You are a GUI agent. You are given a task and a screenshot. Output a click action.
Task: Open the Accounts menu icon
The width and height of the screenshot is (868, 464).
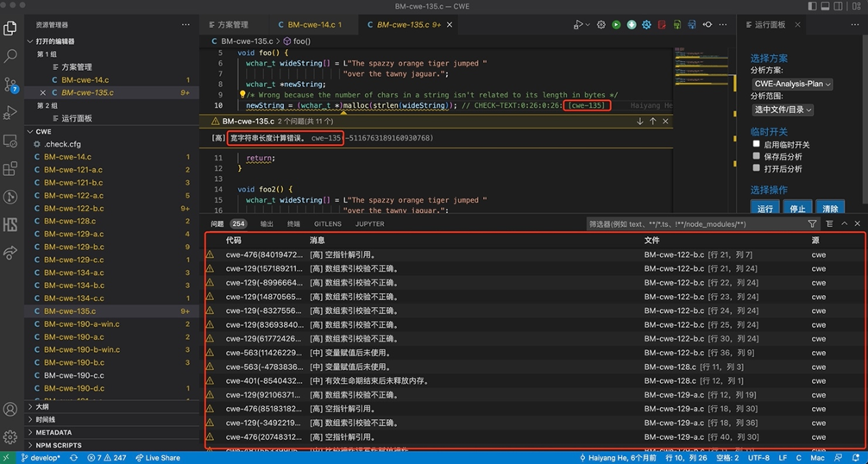coord(10,410)
